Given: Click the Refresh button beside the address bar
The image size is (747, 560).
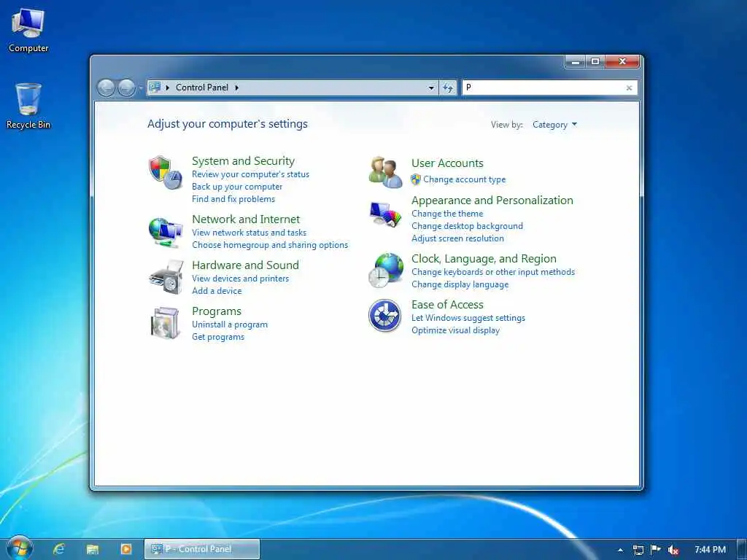Looking at the screenshot, I should click(x=448, y=87).
